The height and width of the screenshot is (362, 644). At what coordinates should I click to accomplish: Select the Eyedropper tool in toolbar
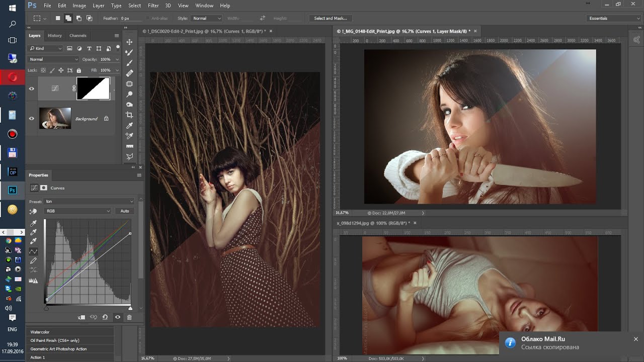coord(129,125)
